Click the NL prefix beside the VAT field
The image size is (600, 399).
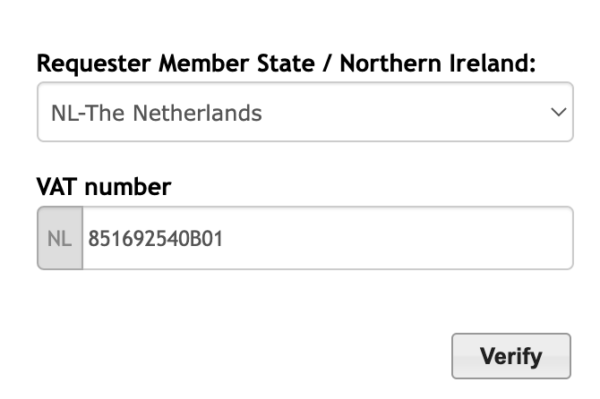coord(59,239)
